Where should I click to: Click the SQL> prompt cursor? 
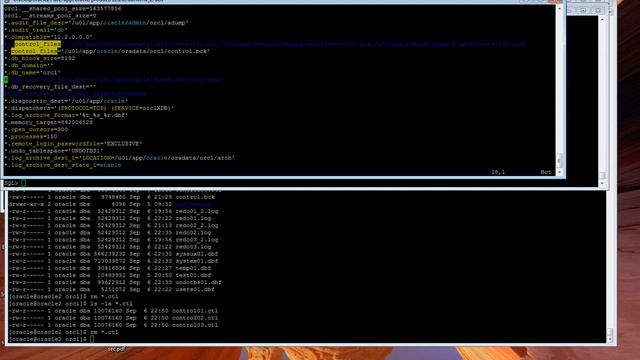point(23,183)
